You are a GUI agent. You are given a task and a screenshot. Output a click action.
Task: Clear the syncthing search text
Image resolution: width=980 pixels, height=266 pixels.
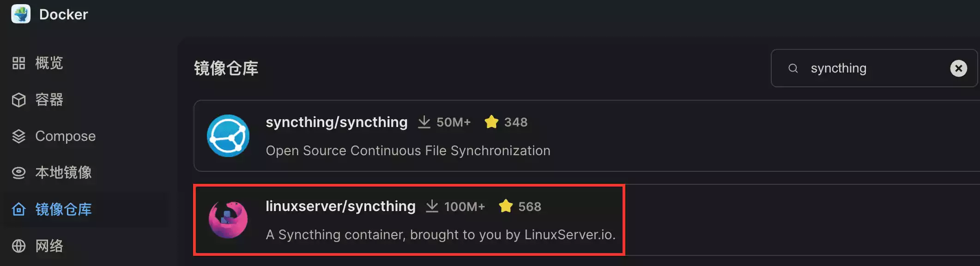coord(958,68)
